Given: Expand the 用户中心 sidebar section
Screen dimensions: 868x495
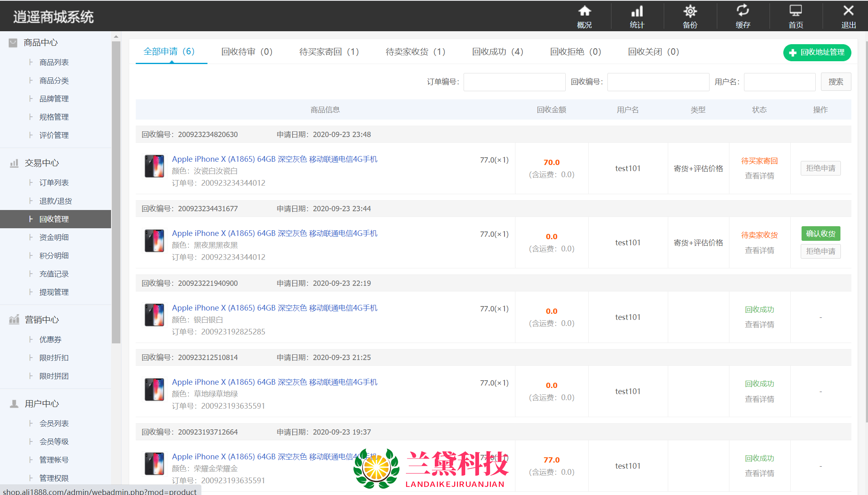Looking at the screenshot, I should (41, 404).
